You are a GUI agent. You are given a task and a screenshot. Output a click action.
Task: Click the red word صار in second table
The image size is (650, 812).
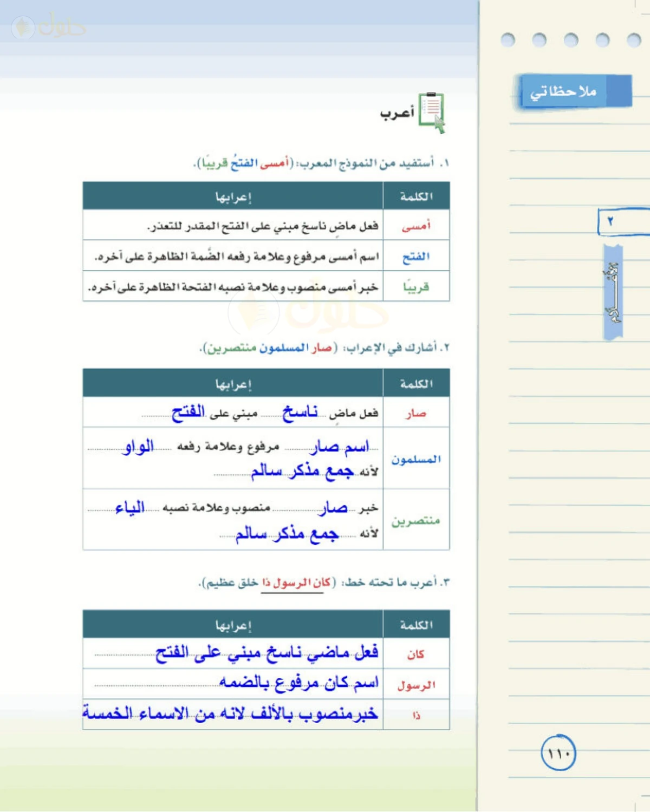[416, 414]
